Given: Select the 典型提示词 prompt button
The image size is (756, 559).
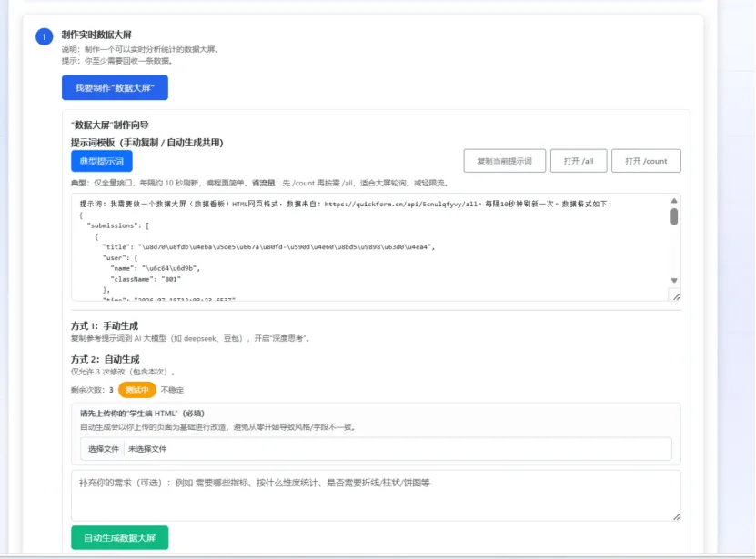Looking at the screenshot, I should pos(102,161).
